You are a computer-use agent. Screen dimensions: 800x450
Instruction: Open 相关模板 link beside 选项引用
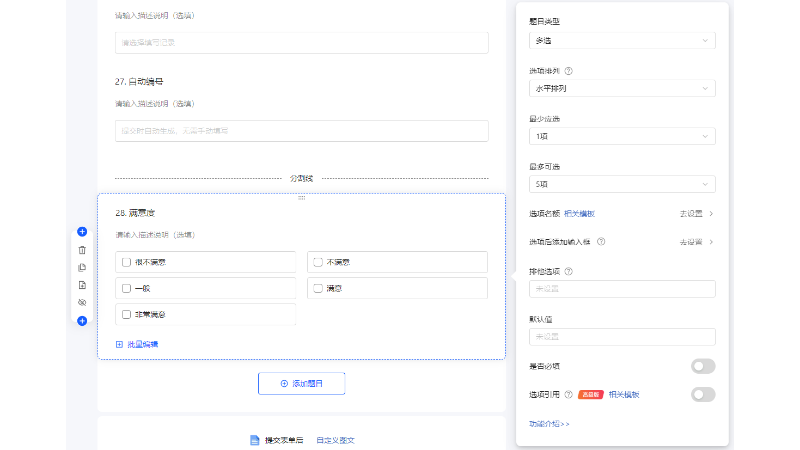(624, 394)
